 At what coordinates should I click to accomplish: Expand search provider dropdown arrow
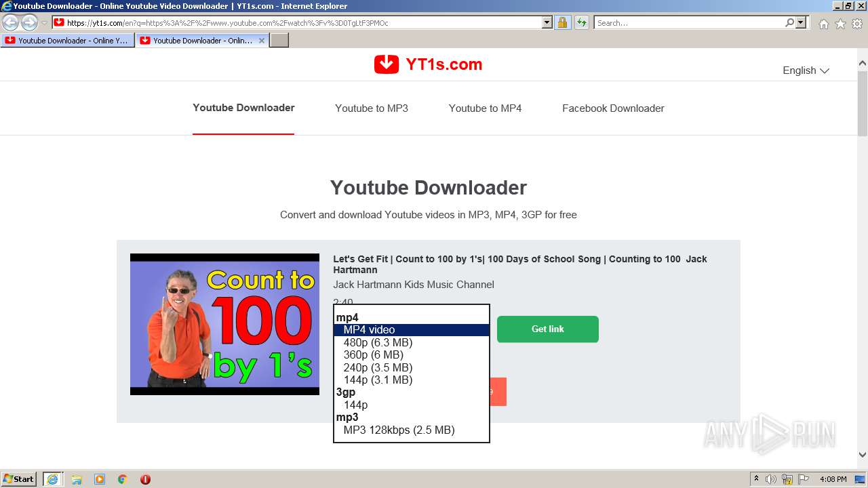coord(801,22)
